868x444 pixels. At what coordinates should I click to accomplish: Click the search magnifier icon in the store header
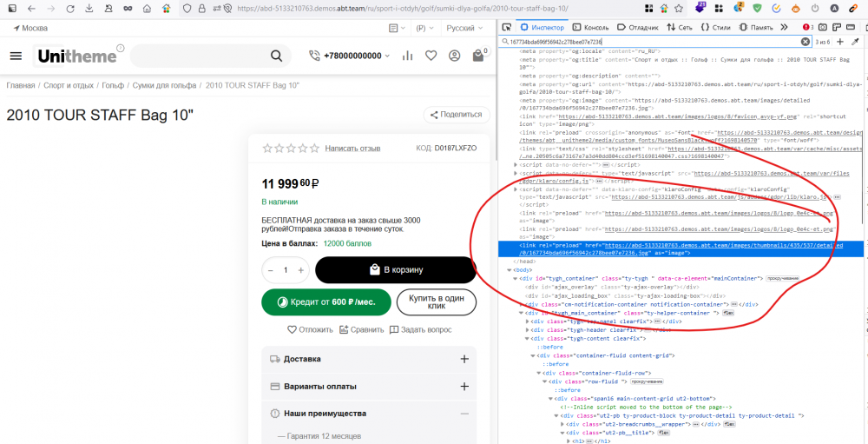tap(276, 56)
